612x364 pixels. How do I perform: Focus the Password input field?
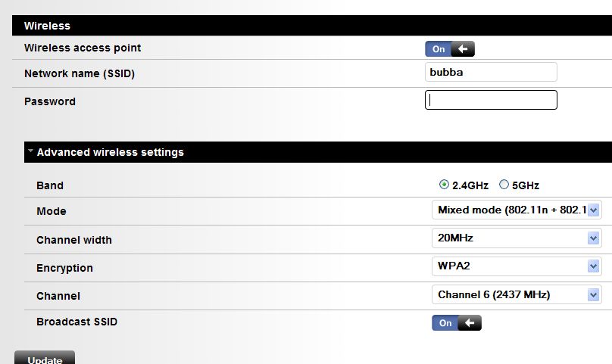pyautogui.click(x=491, y=100)
